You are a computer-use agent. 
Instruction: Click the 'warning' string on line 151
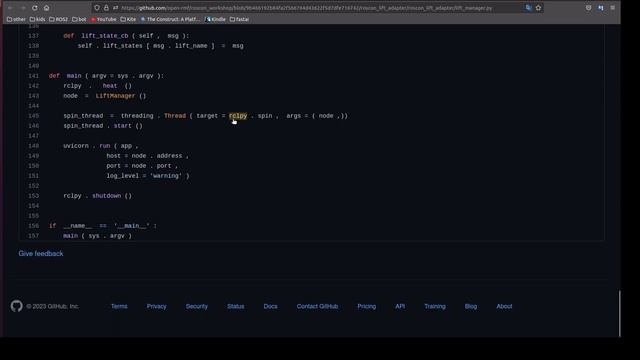coord(166,176)
